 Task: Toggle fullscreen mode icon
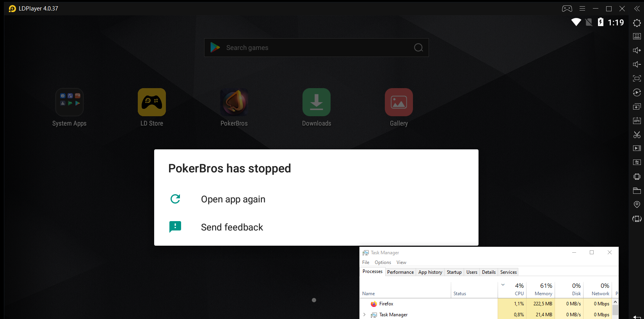pyautogui.click(x=637, y=78)
